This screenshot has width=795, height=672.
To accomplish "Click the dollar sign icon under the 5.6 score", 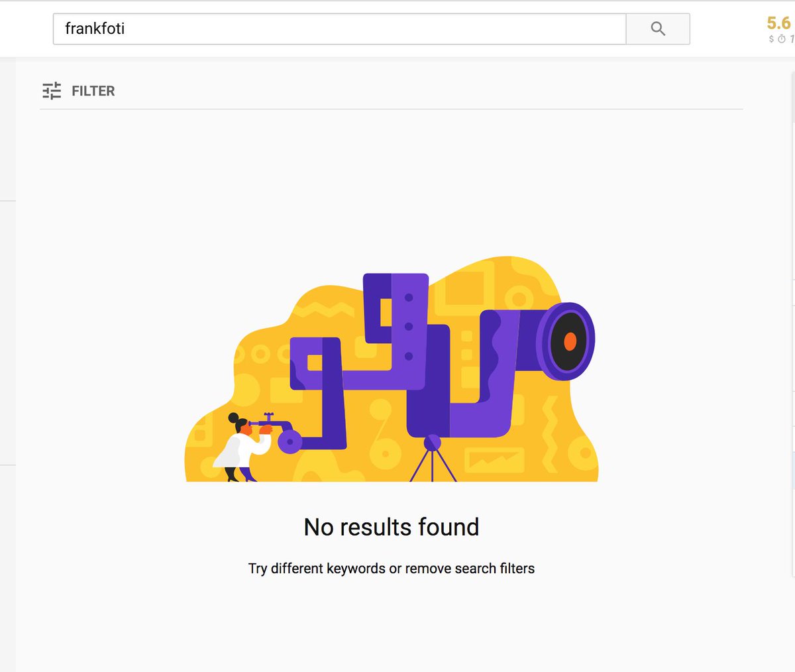I will [771, 39].
